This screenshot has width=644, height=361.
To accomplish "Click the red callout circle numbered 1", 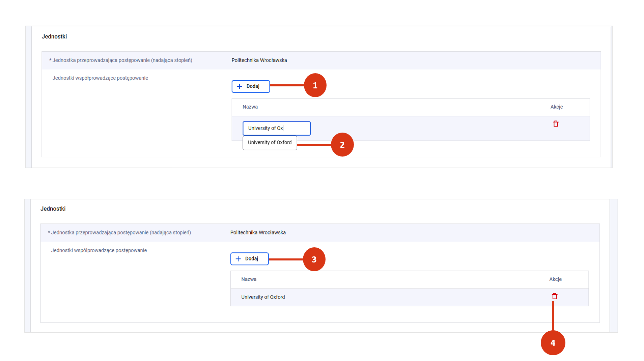I will 315,85.
